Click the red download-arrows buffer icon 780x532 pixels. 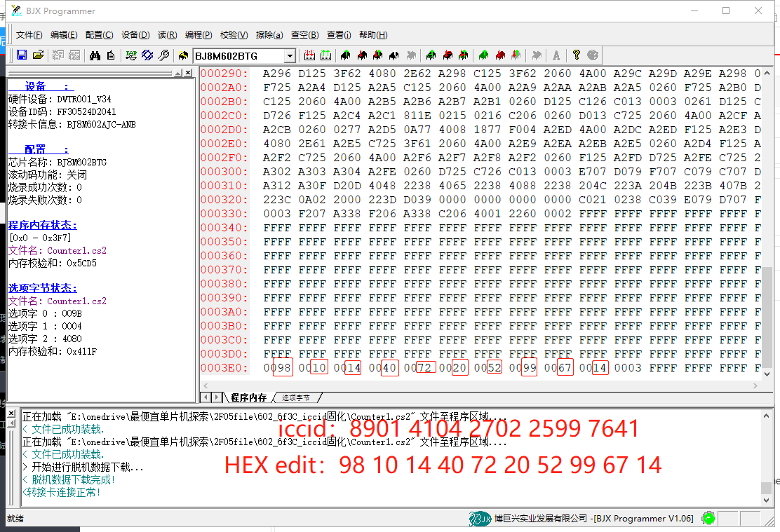(x=309, y=55)
